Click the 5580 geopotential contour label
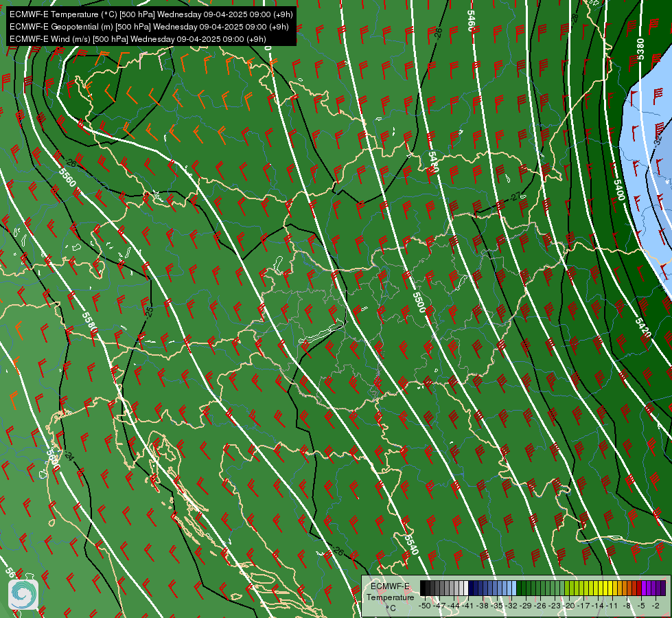This screenshot has width=672, height=618. pyautogui.click(x=90, y=323)
